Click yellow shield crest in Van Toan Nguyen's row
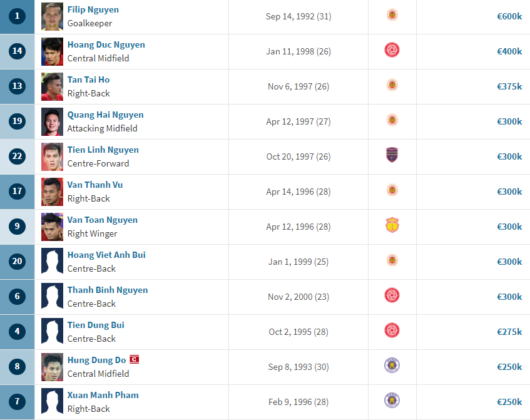 (392, 225)
